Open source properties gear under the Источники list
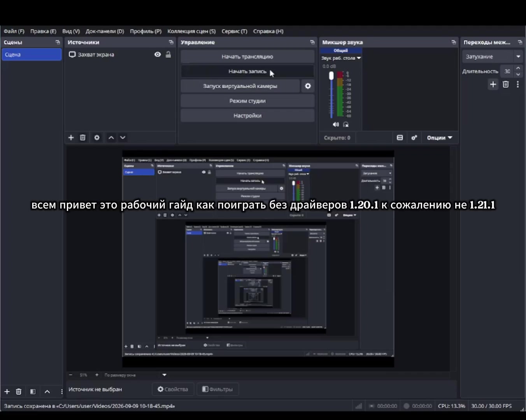The height and width of the screenshot is (420, 526). click(97, 138)
